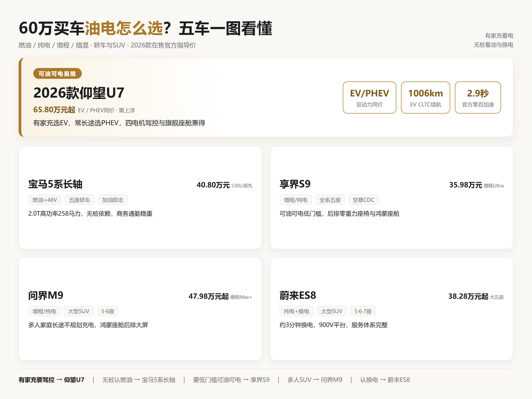The height and width of the screenshot is (399, 532).
Task: Click the 增程/纯电 tag under 问界M9
Action: click(44, 311)
